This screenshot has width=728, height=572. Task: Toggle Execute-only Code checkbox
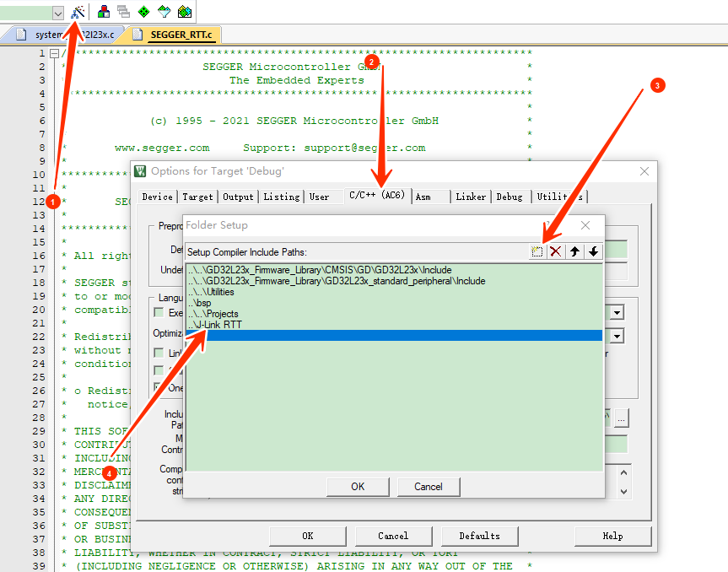click(159, 312)
